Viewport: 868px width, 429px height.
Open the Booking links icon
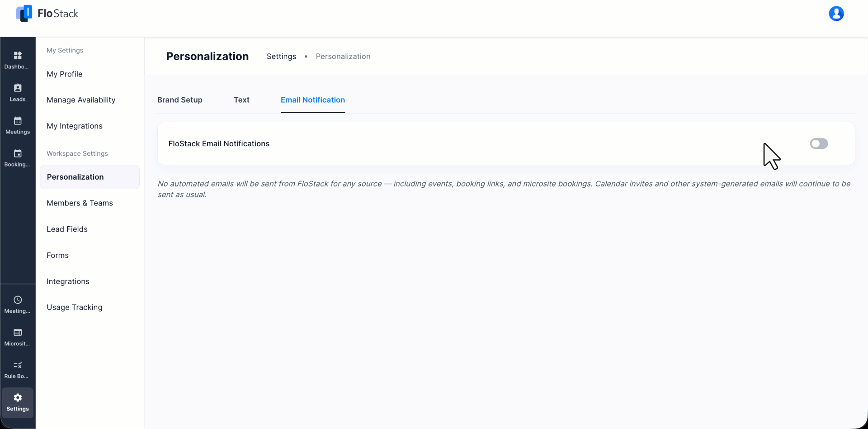pos(18,153)
